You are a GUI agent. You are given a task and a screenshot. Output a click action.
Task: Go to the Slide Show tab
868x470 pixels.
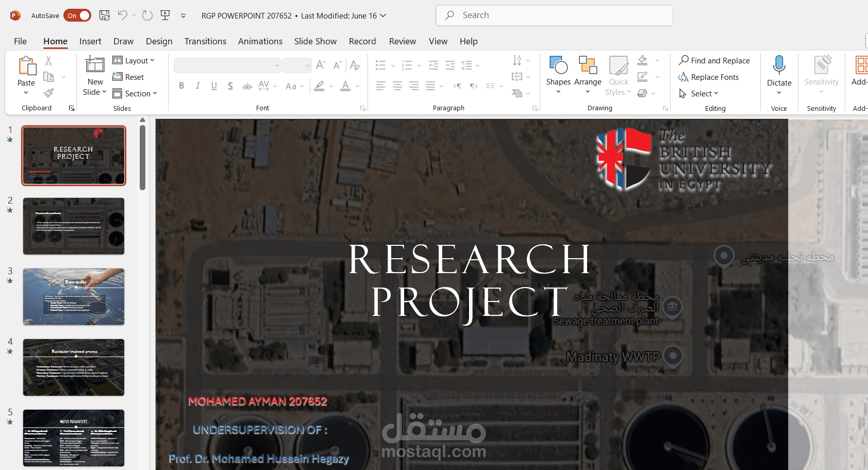click(315, 41)
